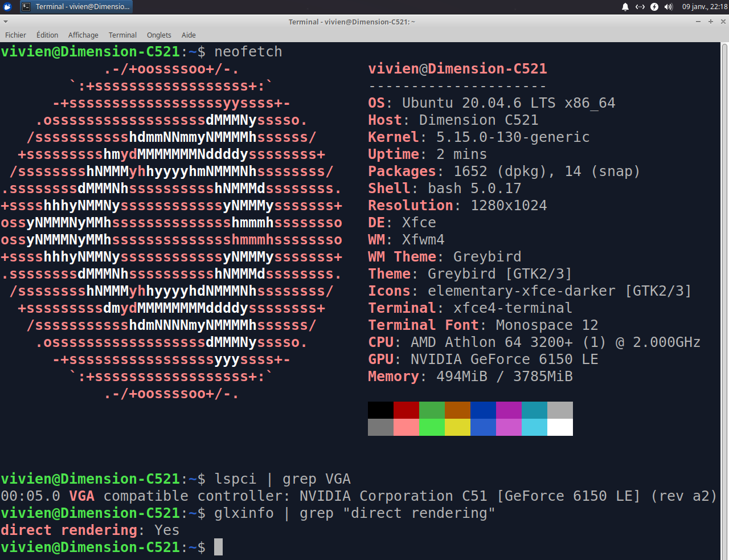Click the terminal vertical scrollbar
This screenshot has width=729, height=560.
click(x=725, y=301)
